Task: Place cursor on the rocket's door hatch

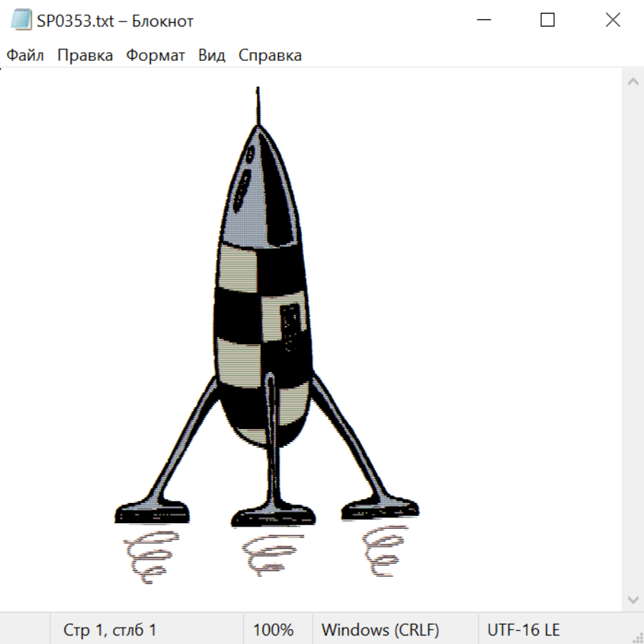Action: tap(291, 328)
